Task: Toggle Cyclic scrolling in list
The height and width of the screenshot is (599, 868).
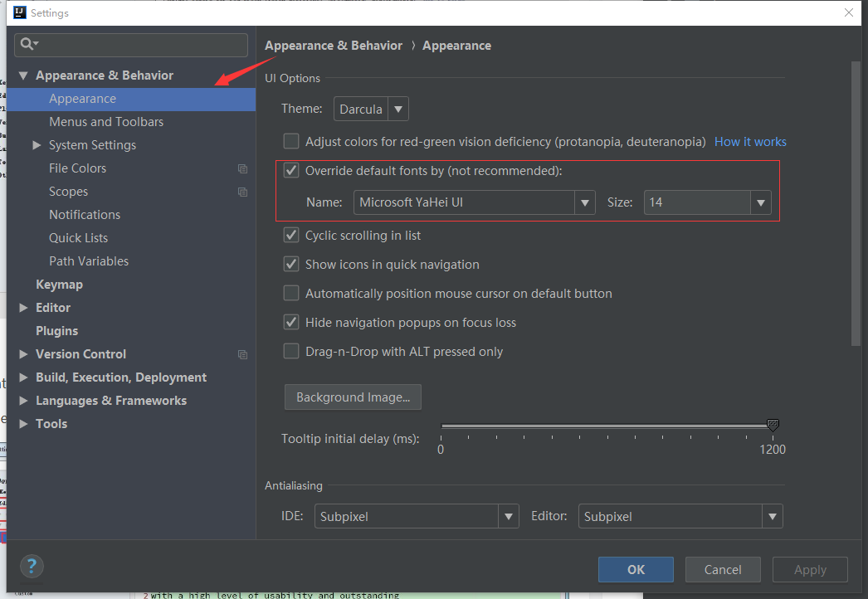Action: click(291, 236)
